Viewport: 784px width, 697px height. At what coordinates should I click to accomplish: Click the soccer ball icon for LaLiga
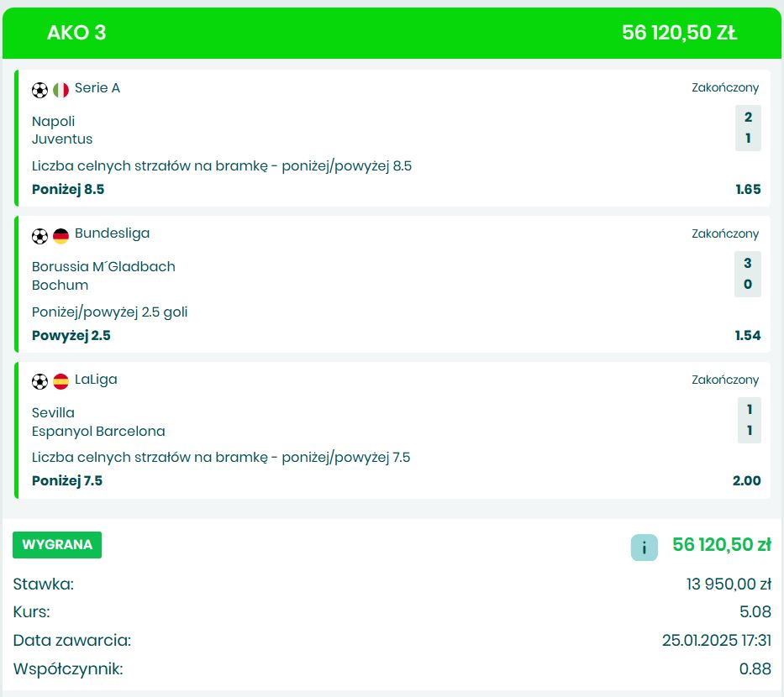[40, 382]
